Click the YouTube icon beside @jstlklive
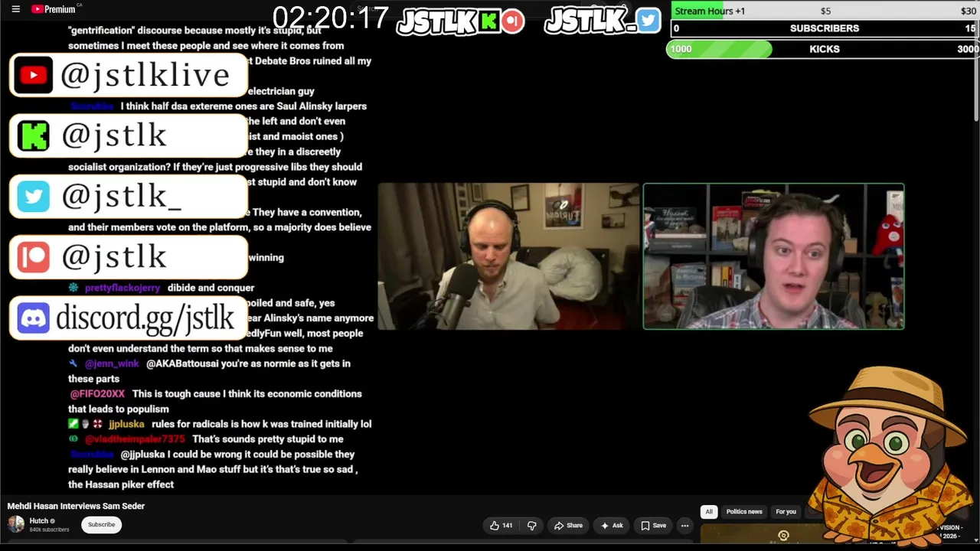Image resolution: width=980 pixels, height=551 pixels. pos(33,75)
